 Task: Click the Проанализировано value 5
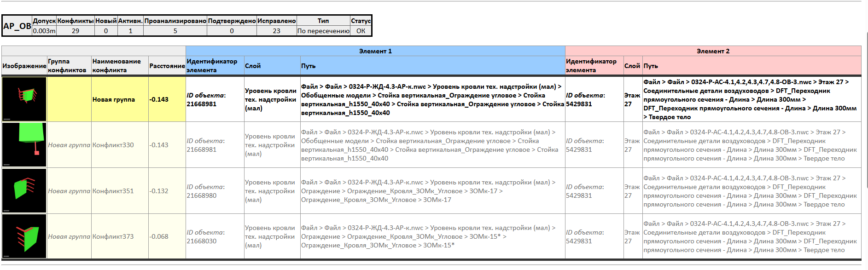[x=175, y=31]
